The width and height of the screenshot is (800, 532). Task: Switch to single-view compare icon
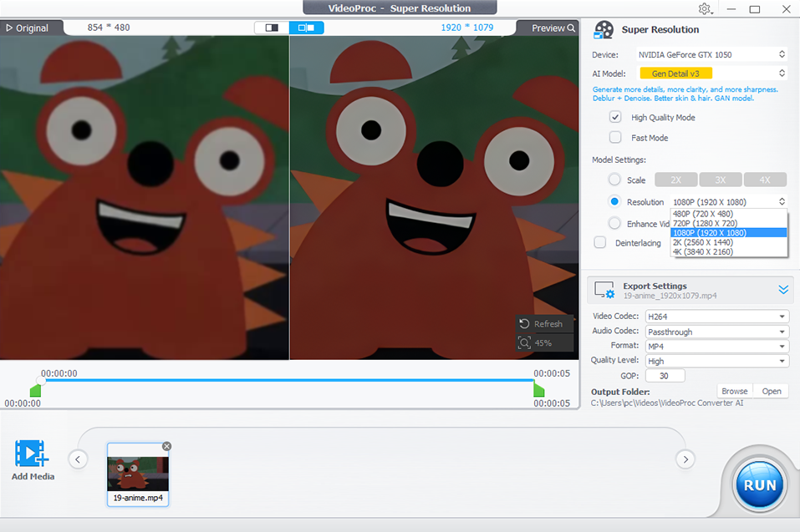(x=272, y=28)
